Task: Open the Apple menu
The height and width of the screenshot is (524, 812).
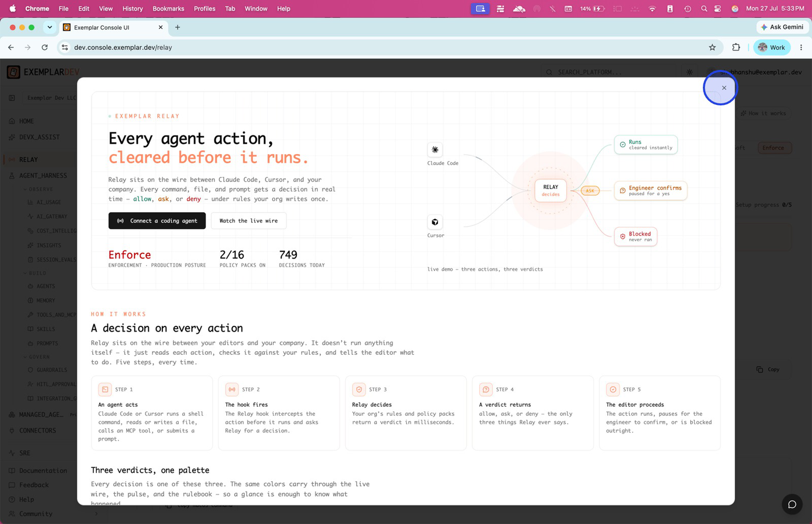Action: 12,9
